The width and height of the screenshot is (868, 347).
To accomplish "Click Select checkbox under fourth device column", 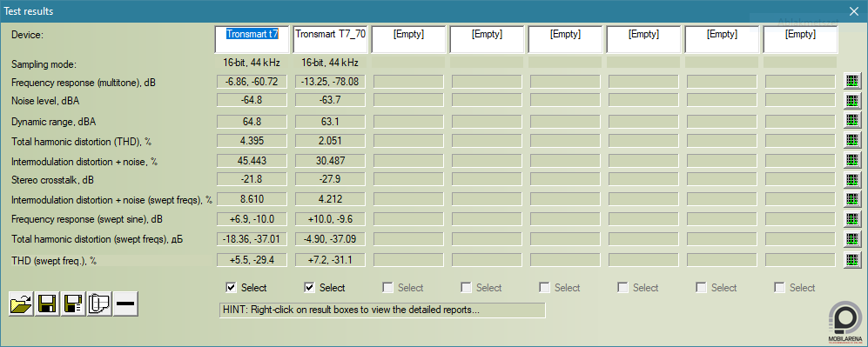I will (x=467, y=287).
